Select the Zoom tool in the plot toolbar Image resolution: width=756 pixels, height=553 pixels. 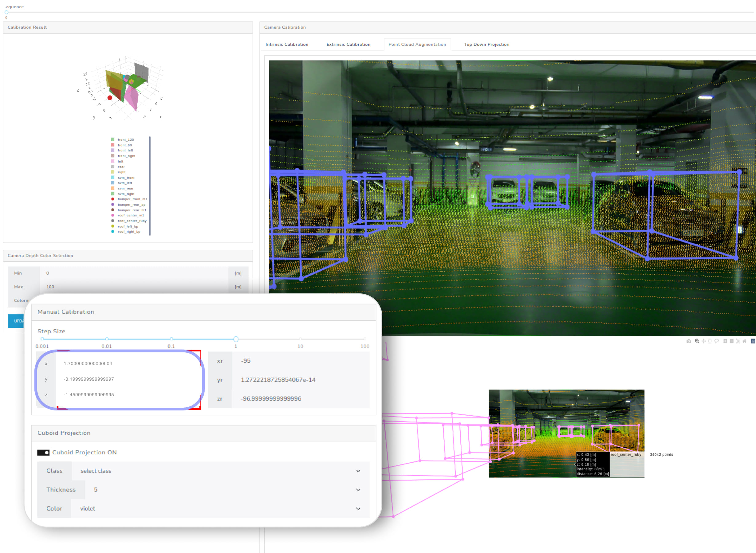point(697,341)
